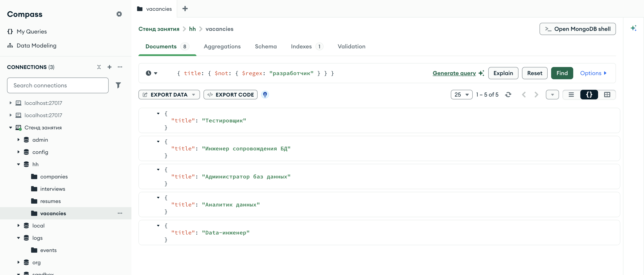Open companies collection
Image resolution: width=644 pixels, height=275 pixels.
click(54, 176)
